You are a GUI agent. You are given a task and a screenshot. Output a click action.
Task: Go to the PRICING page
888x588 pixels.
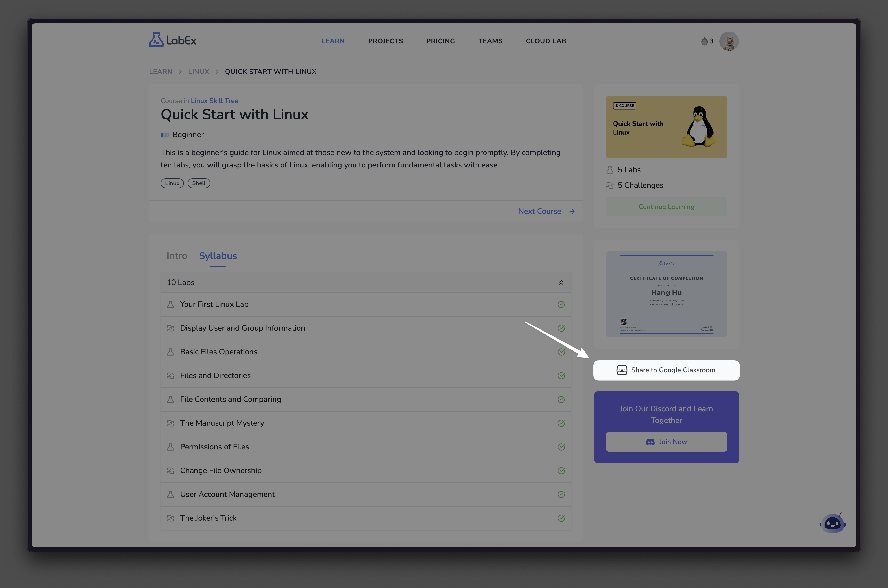tap(440, 41)
